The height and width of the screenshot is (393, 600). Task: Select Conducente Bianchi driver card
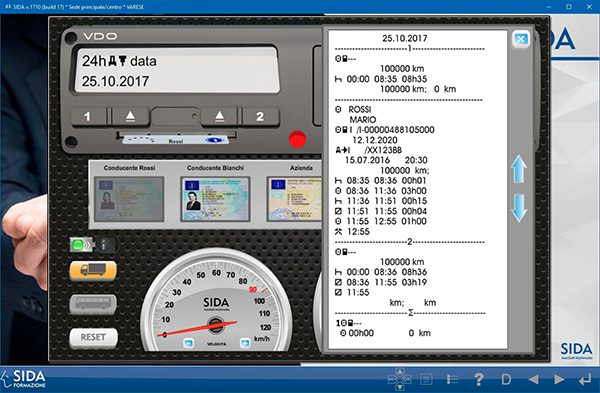pos(215,199)
